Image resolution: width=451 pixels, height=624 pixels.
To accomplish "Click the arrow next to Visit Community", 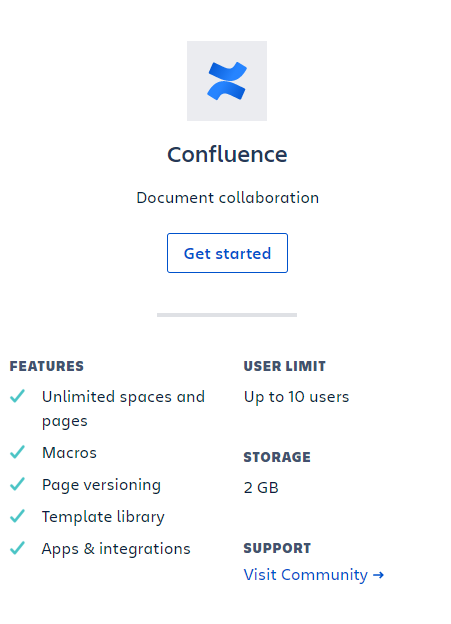I will (x=379, y=575).
